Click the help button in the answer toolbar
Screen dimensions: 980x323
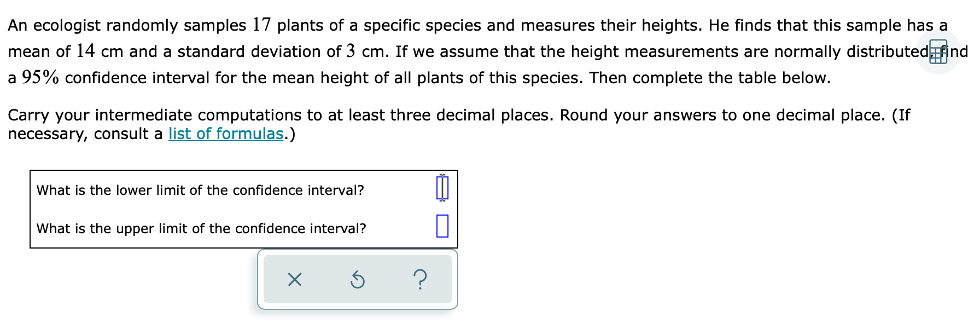[421, 280]
